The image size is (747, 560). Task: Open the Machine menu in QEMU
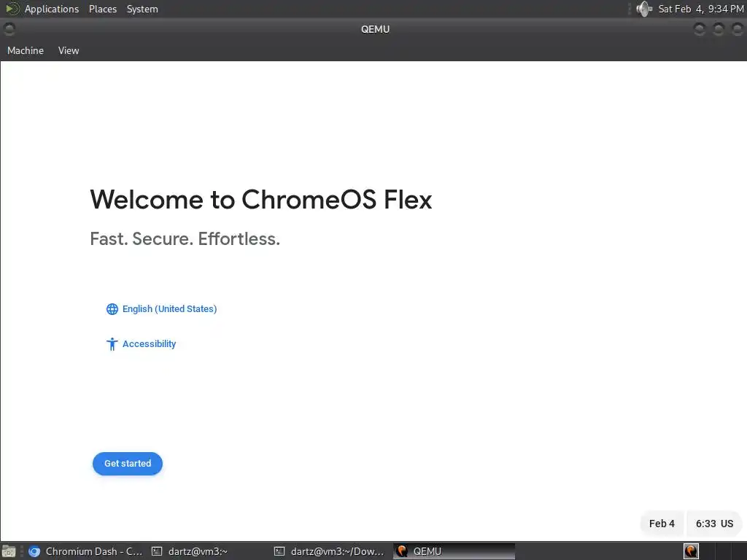pos(26,50)
